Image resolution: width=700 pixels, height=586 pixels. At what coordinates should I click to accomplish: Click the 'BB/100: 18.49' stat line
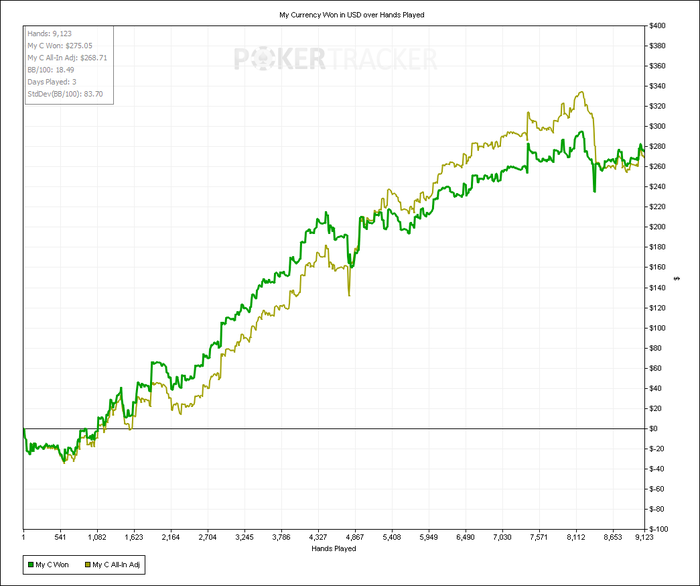pos(51,70)
